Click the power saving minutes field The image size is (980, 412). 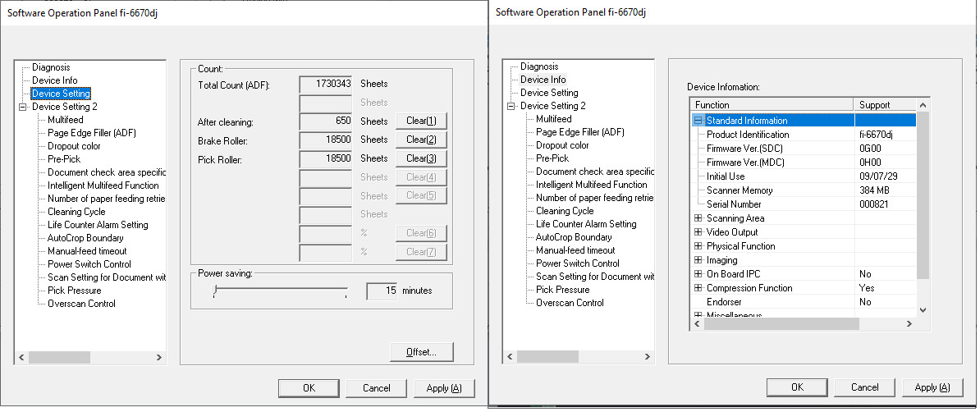pos(382,291)
